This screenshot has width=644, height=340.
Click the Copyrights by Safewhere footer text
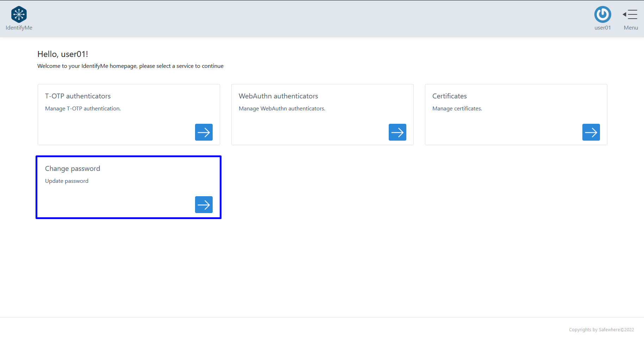click(601, 330)
